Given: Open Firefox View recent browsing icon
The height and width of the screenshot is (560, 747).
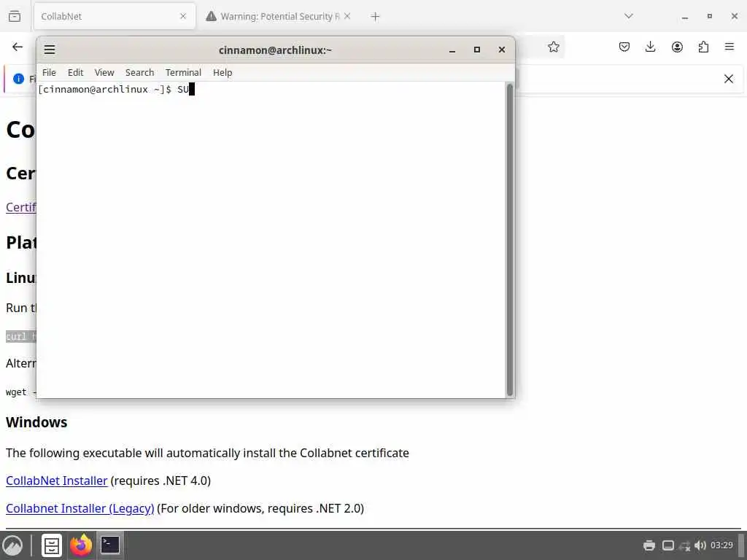Looking at the screenshot, I should (x=15, y=16).
